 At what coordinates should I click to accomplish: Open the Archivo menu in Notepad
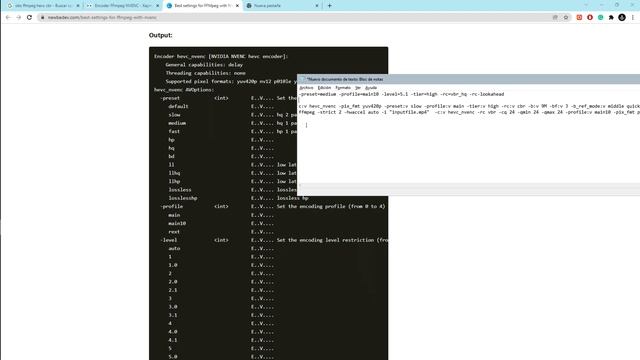tap(306, 88)
